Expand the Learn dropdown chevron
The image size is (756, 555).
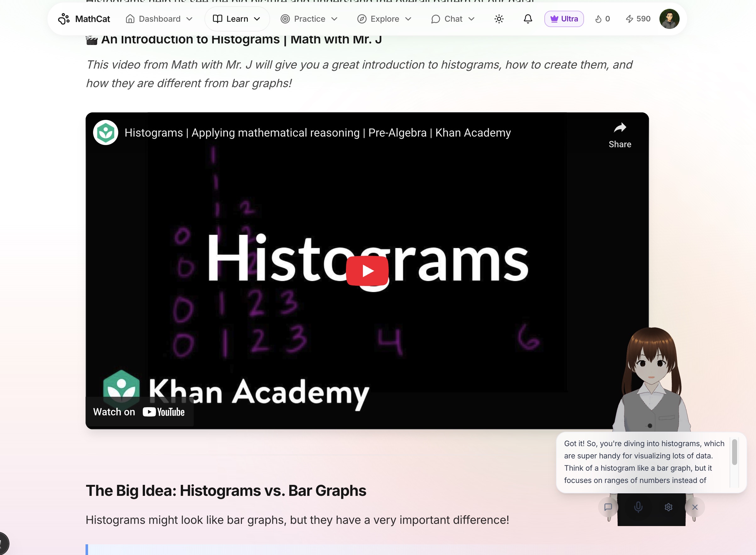click(x=257, y=19)
